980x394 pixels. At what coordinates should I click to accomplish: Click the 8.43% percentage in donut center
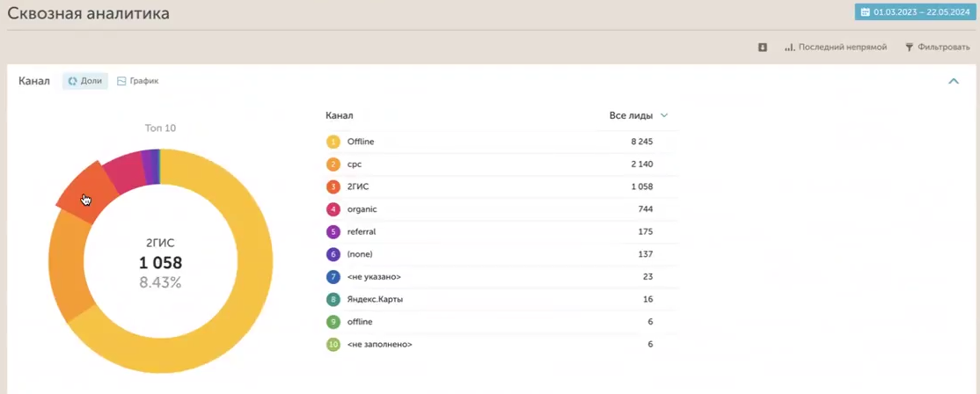pos(161,282)
